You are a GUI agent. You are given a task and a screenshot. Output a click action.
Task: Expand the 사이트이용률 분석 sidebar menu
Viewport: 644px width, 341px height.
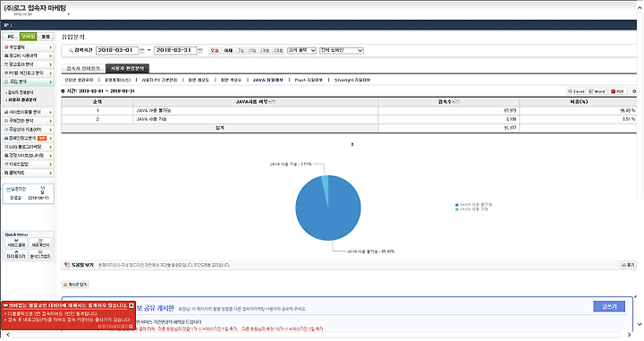[28, 112]
